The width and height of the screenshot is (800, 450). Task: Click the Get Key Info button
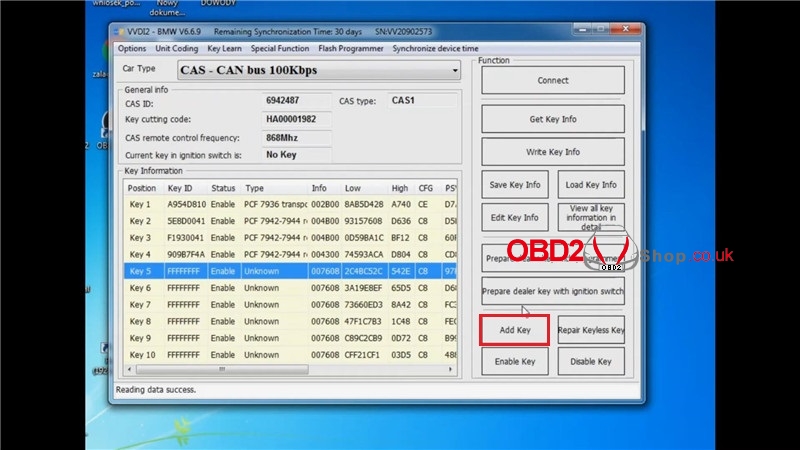click(552, 119)
